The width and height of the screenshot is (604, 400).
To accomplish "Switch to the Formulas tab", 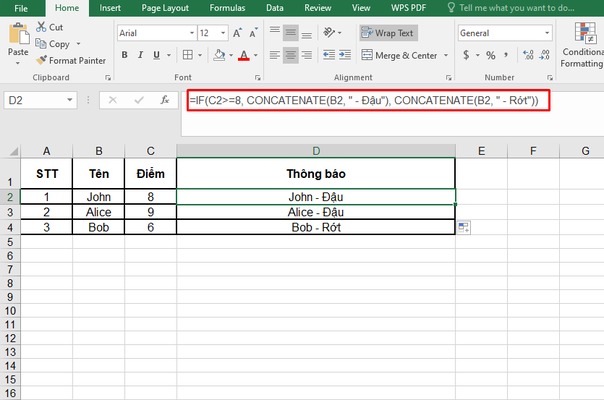I will point(227,8).
